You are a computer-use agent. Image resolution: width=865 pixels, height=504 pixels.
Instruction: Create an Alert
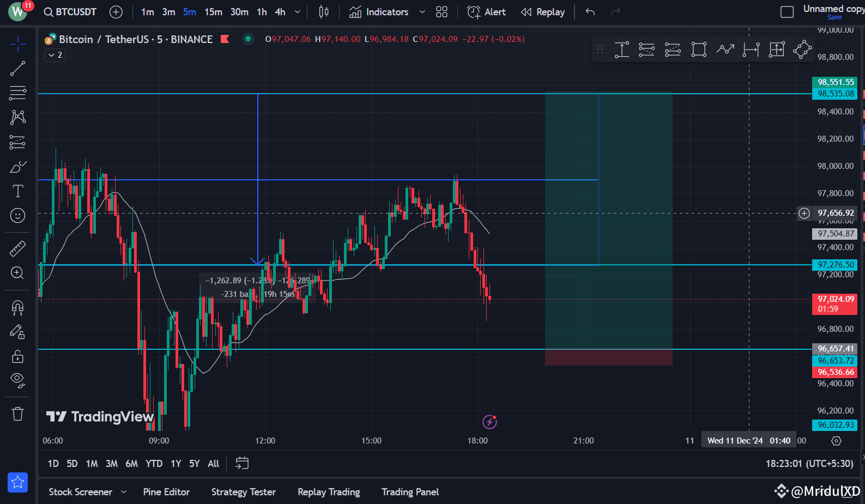tap(486, 12)
